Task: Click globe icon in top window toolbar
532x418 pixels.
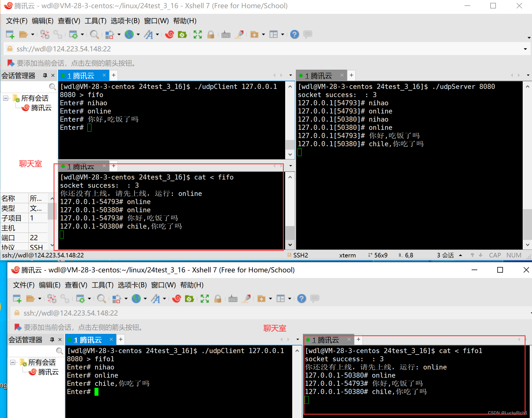Action: (129, 34)
